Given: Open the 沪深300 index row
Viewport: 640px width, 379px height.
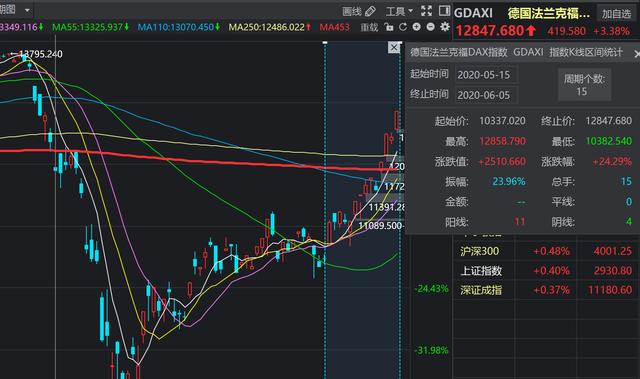Looking at the screenshot, I should [546, 251].
